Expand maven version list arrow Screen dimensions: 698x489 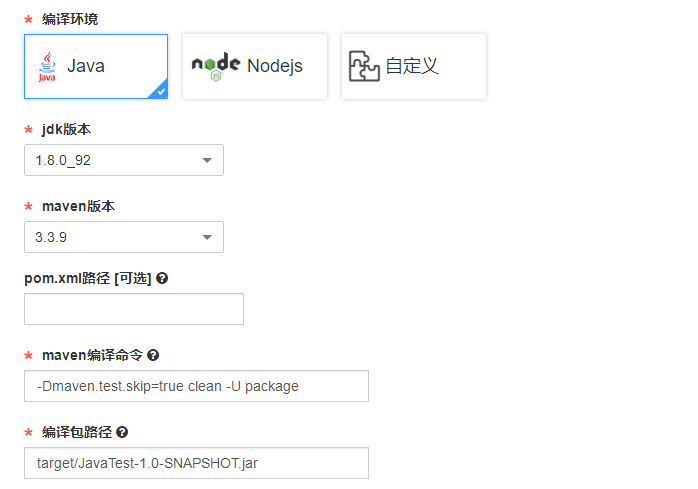click(x=207, y=237)
